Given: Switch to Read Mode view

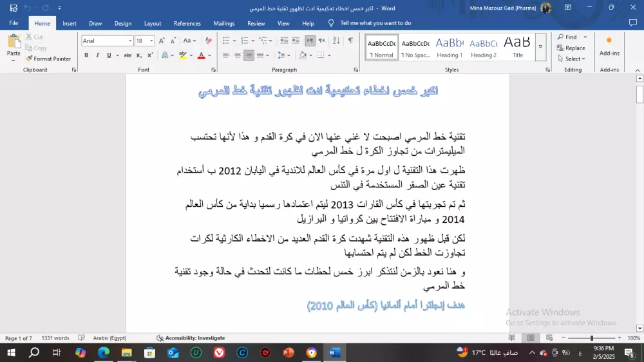Looking at the screenshot, I should [x=512, y=338].
